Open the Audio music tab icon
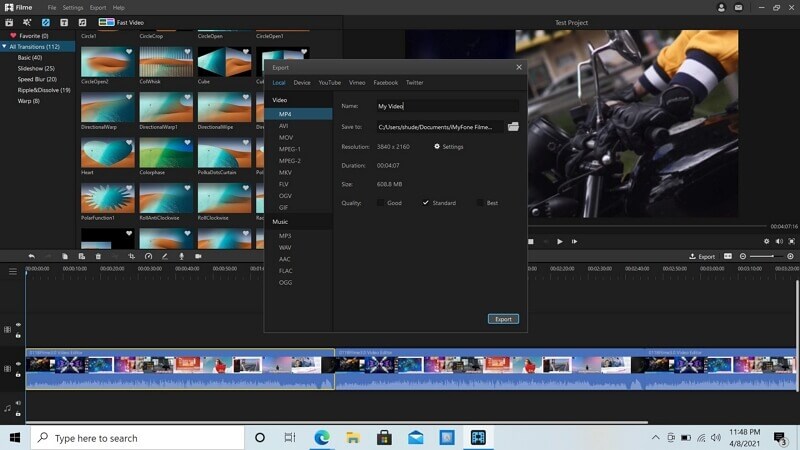 point(82,22)
